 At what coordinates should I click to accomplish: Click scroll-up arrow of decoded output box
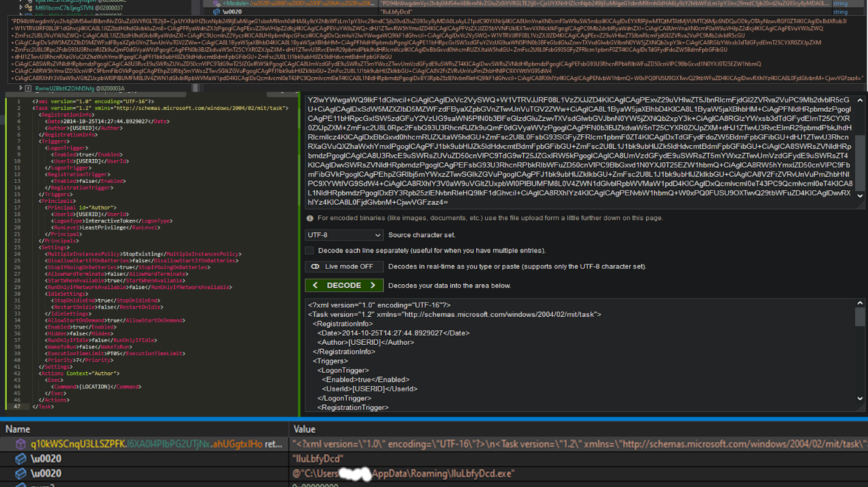point(859,303)
